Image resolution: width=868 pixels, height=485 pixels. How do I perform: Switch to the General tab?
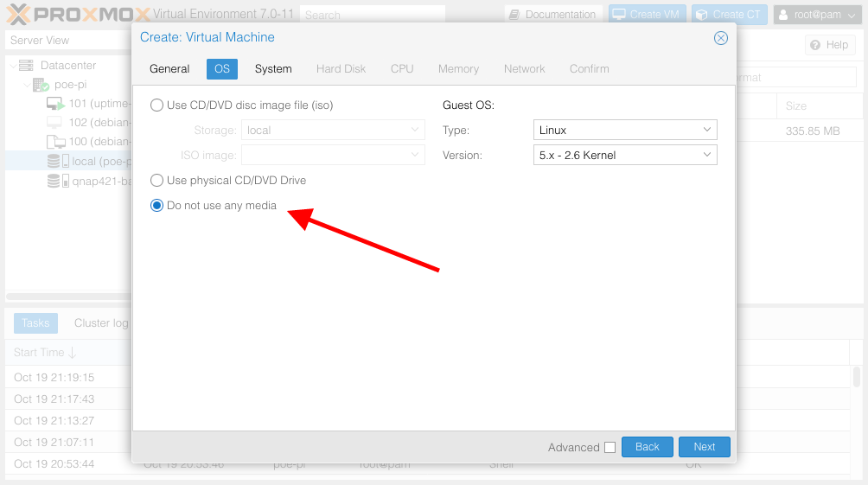tap(169, 69)
